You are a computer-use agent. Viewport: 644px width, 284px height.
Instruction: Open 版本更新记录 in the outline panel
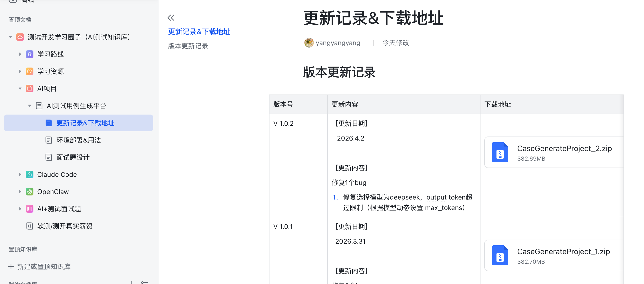click(188, 46)
